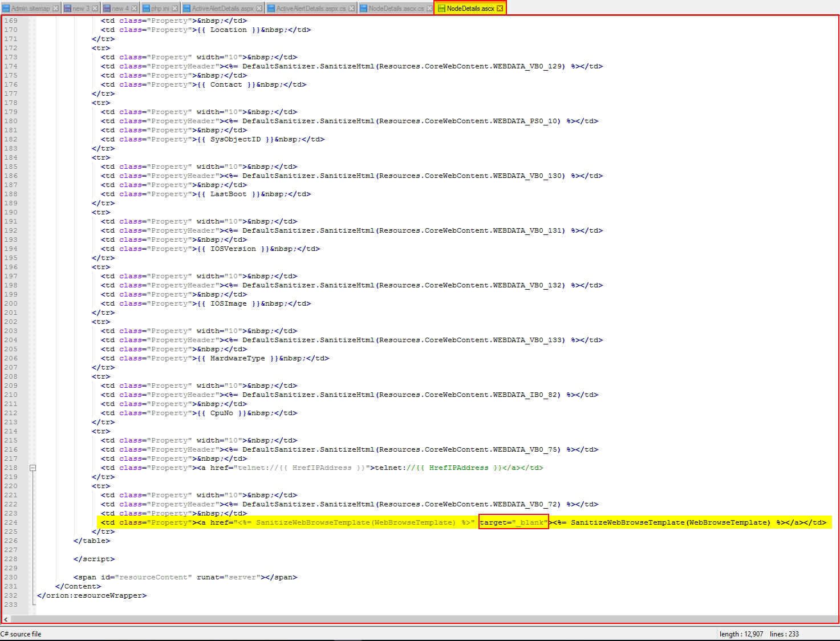Viewport: 840px width, 641px height.
Task: Click line number 233 in the gutter
Action: [11, 605]
